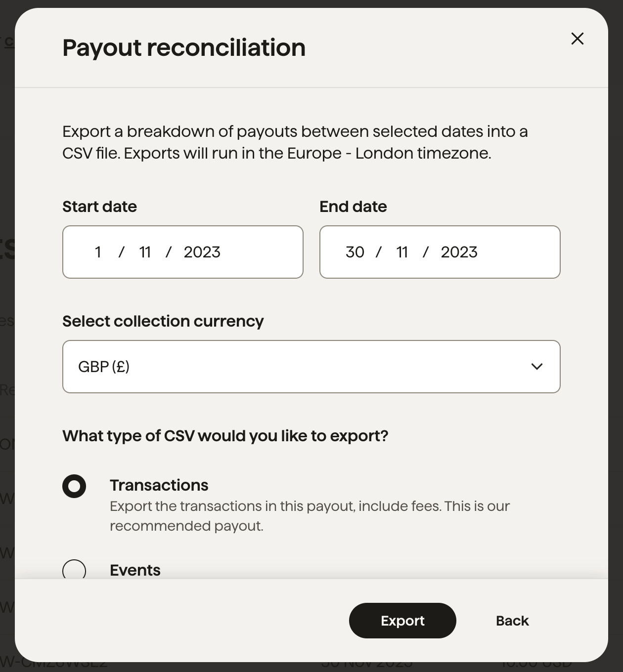
Task: Toggle the currently selected Transactions option off
Action: point(74,486)
